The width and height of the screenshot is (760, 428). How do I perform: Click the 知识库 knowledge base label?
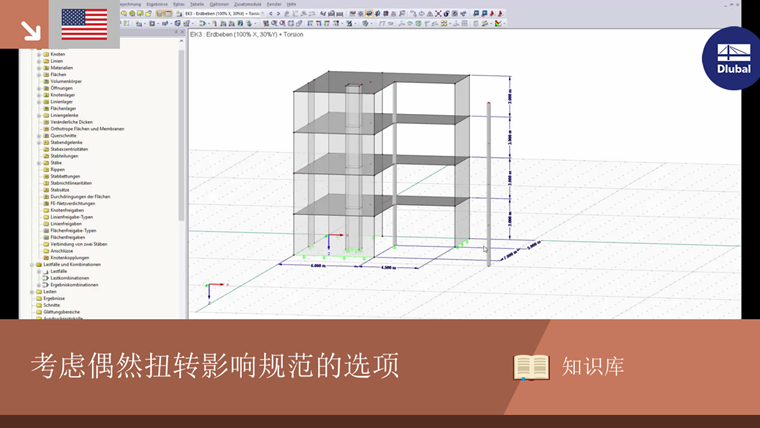pos(593,367)
